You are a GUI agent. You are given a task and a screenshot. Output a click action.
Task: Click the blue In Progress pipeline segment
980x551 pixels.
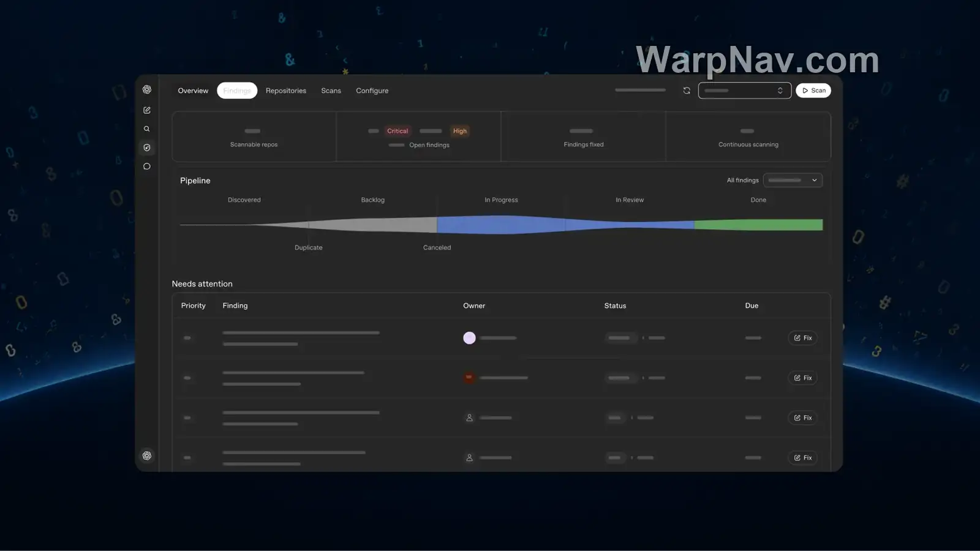[x=501, y=225]
